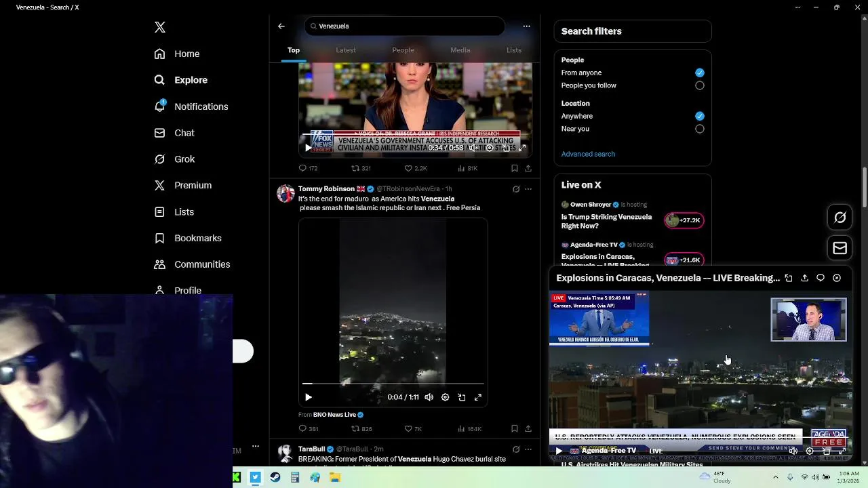The image size is (868, 488).
Task: Switch to the Media tab
Action: (460, 50)
